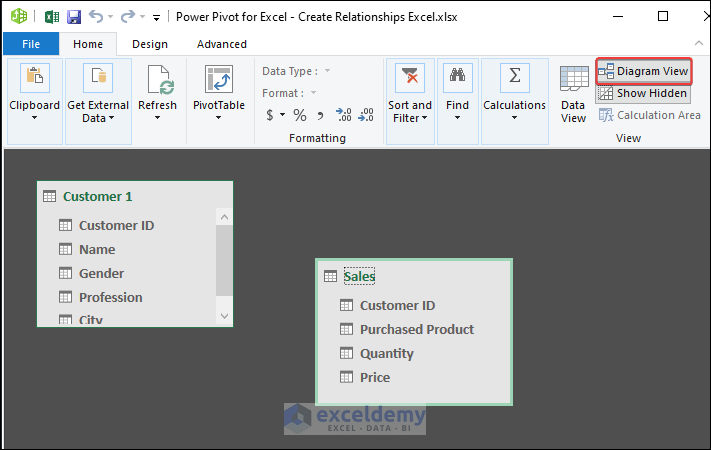Click Redo arrow in title bar
The image size is (711, 450).
click(x=128, y=17)
